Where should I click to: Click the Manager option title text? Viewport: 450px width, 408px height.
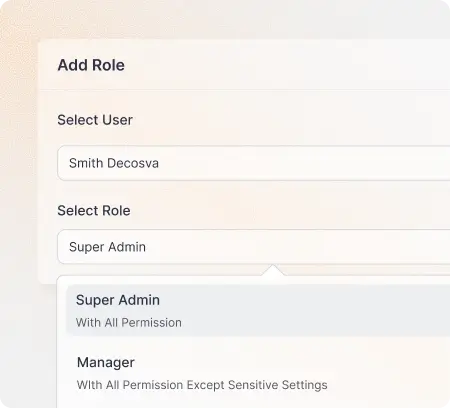pyautogui.click(x=106, y=362)
